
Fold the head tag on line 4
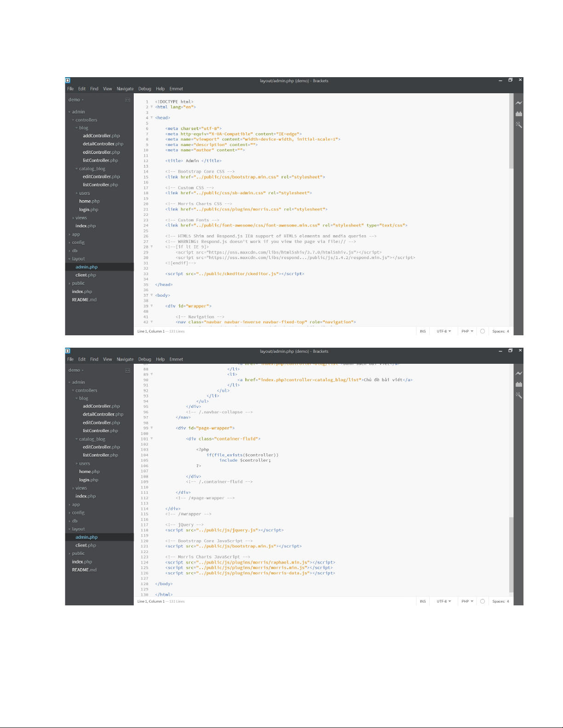[152, 118]
